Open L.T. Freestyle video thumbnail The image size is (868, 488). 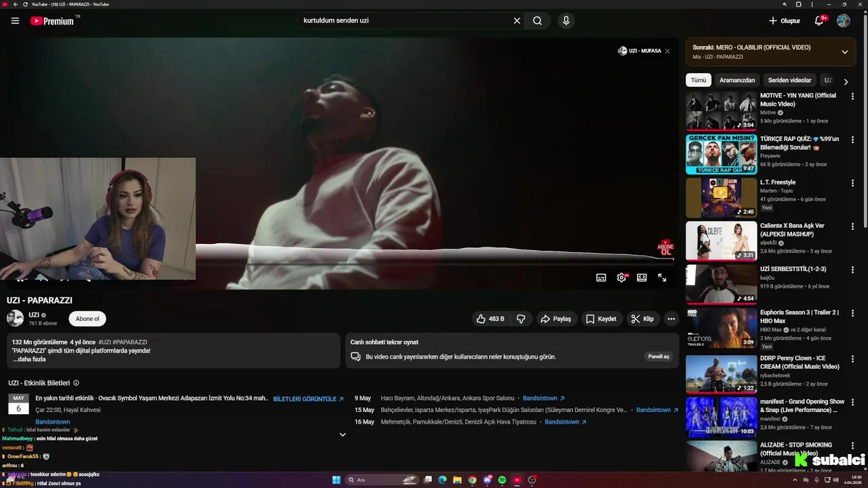click(721, 197)
